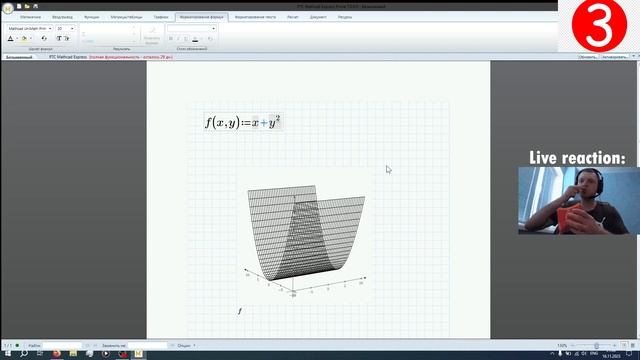Viewport: 640px width, 360px height.
Task: Open the Math ribbon tab
Action: click(x=30, y=17)
